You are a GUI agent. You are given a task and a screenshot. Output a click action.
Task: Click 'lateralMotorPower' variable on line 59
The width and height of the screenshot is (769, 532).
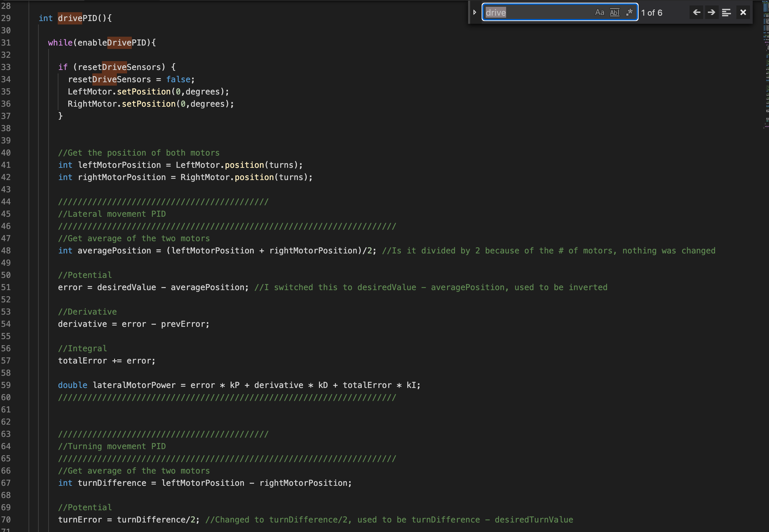[x=134, y=385]
